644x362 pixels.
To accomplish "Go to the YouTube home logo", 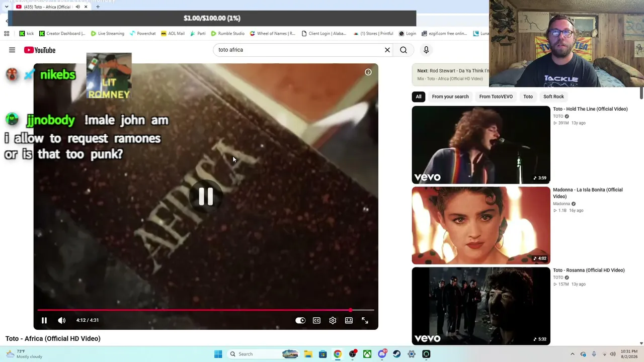I will pos(40,50).
